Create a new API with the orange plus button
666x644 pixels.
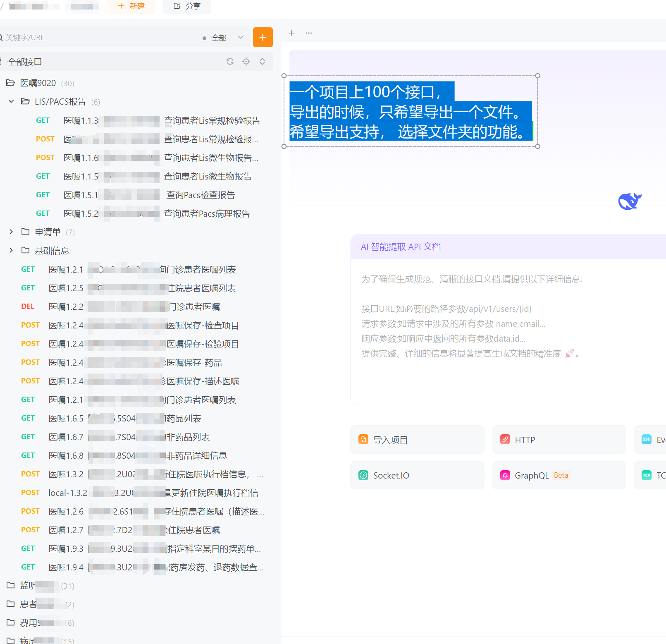tap(263, 37)
